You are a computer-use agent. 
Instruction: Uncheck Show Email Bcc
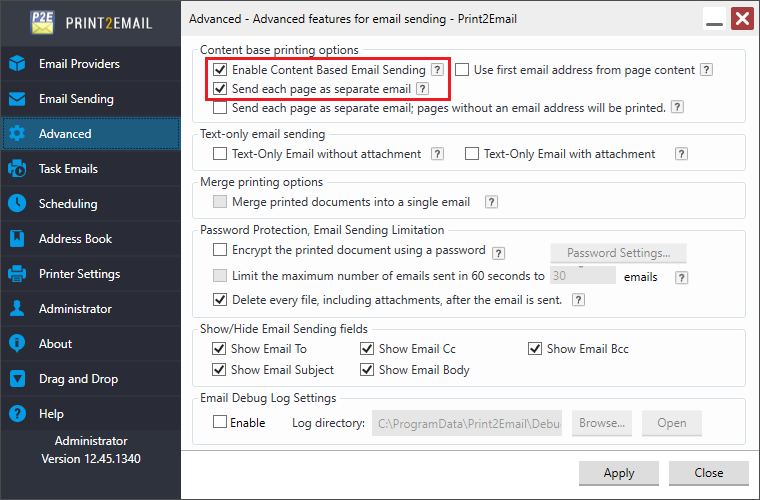tap(535, 349)
